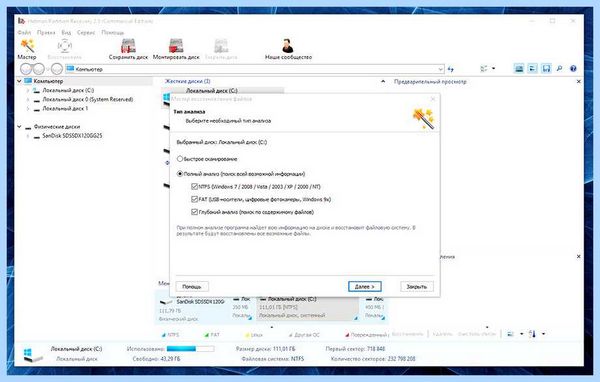Toggle the tree panel icon in top-right toolbar
Viewport: 600px width, 382px height.
point(532,69)
